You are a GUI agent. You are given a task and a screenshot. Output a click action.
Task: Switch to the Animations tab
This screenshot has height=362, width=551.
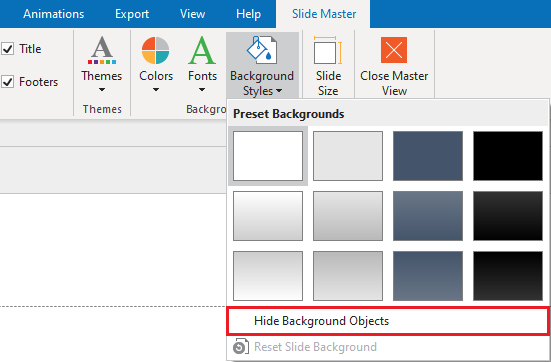pos(53,14)
